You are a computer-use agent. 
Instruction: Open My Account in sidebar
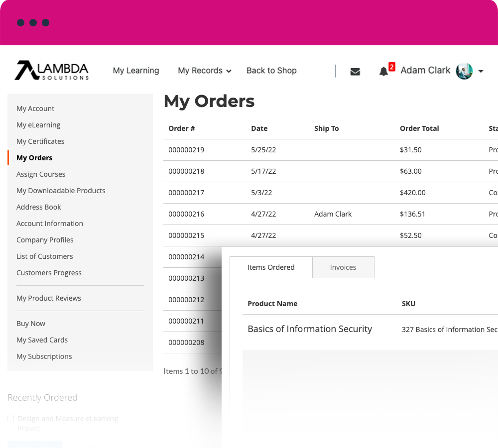click(x=35, y=109)
